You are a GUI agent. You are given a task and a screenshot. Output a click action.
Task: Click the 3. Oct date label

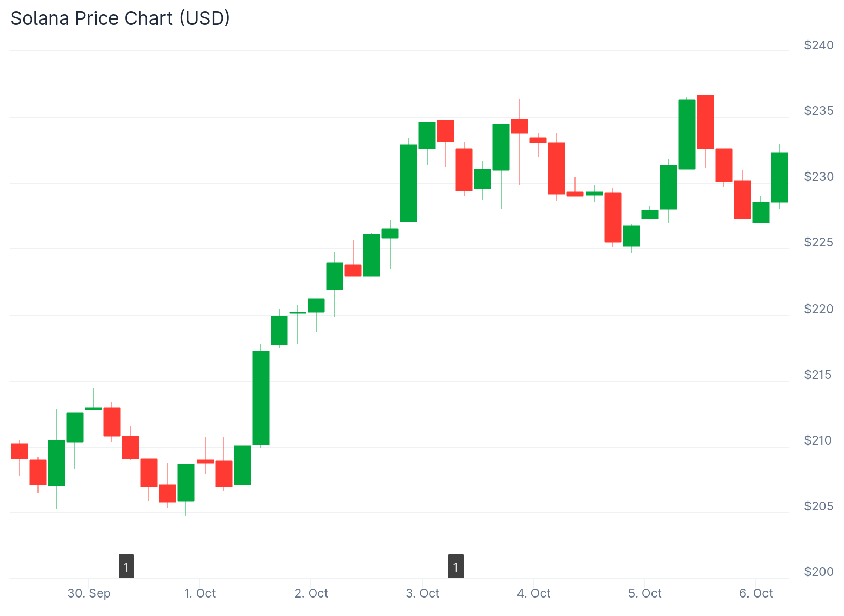click(423, 593)
